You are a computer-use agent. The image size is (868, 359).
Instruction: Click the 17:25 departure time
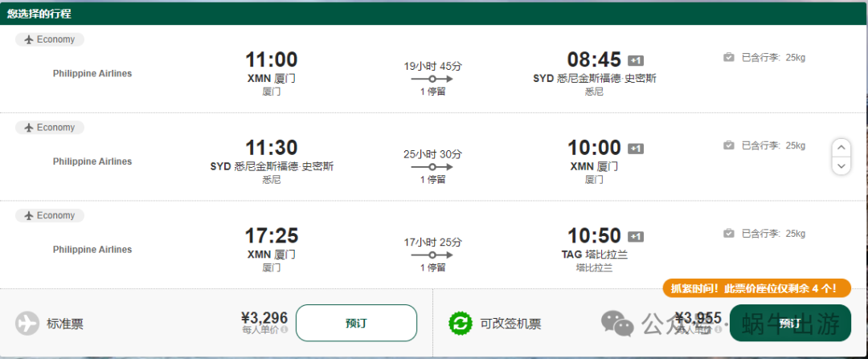[x=272, y=235]
